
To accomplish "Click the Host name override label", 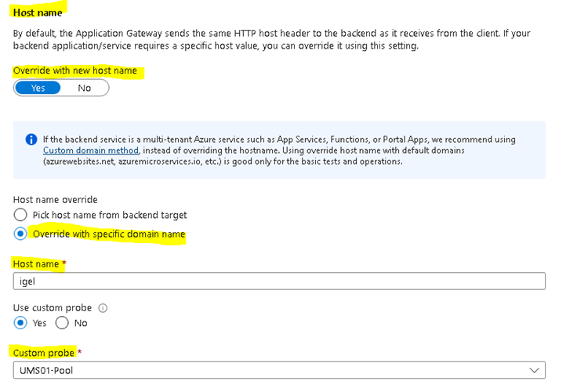I will tap(56, 199).
